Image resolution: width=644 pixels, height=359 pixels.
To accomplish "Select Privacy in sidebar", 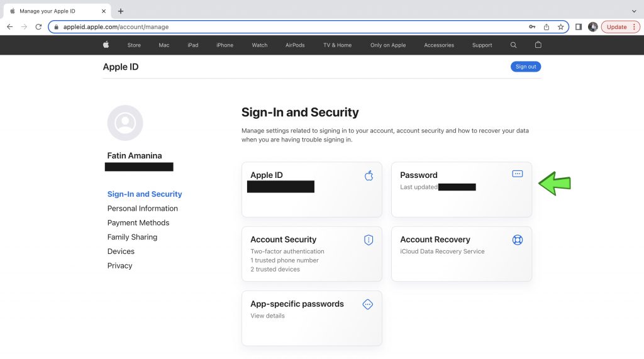I will [119, 266].
